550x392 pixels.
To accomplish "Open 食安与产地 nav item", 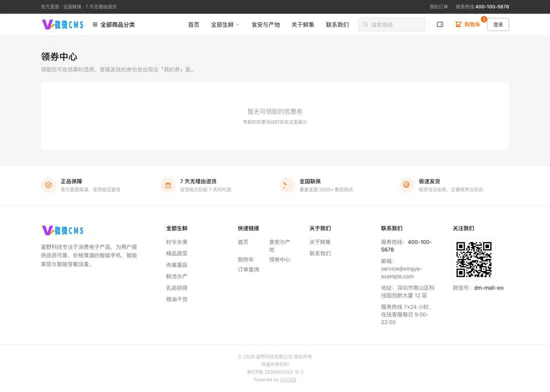I will pyautogui.click(x=265, y=24).
